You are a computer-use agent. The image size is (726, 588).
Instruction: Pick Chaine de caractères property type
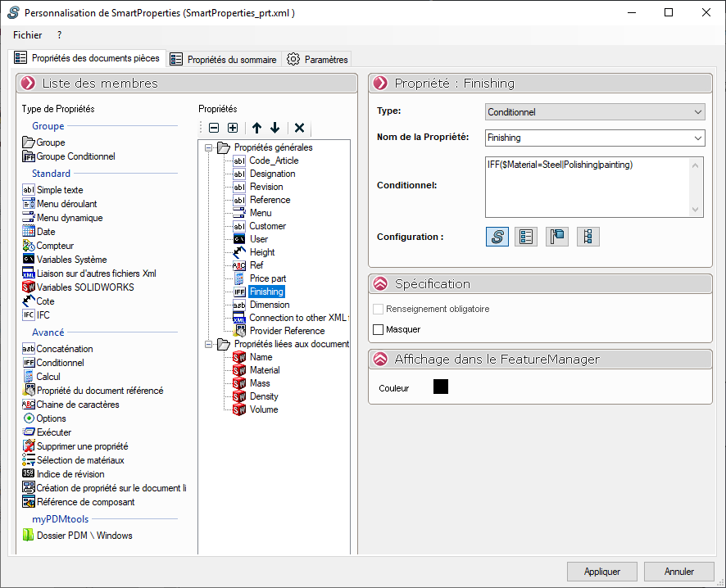coord(70,405)
